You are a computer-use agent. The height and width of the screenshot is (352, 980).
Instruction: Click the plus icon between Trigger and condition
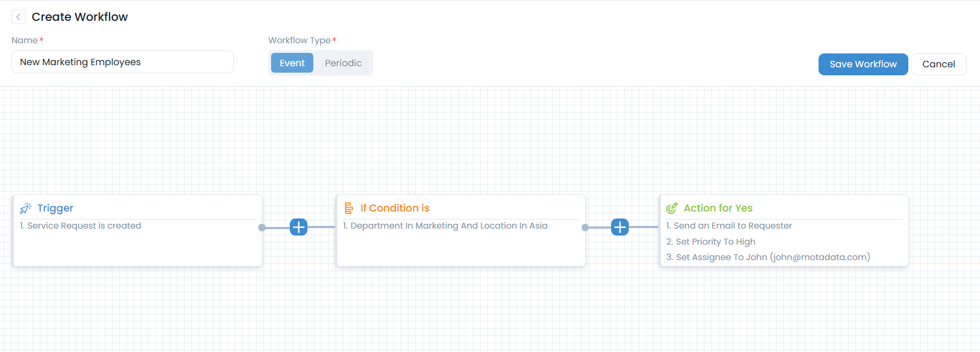298,227
